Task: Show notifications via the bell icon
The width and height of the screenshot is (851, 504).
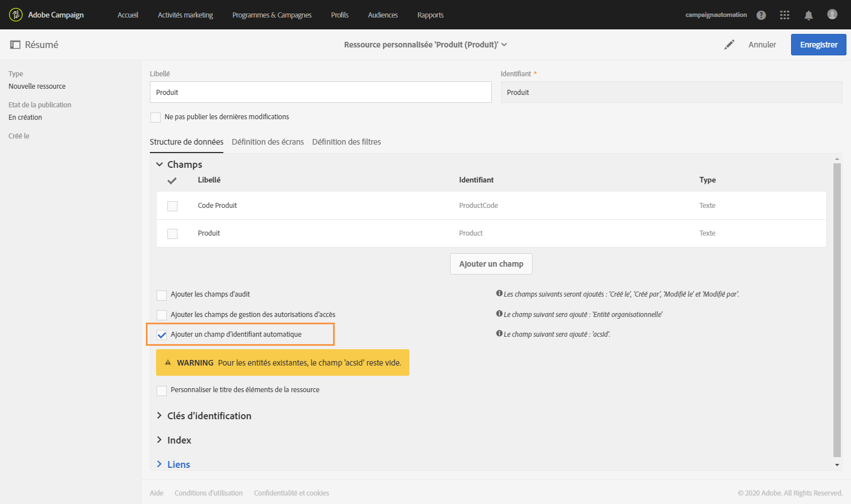Action: tap(809, 15)
